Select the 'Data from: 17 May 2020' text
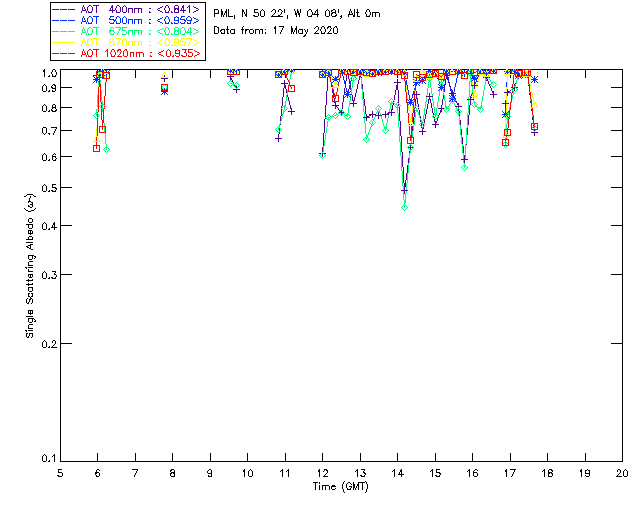 click(276, 30)
